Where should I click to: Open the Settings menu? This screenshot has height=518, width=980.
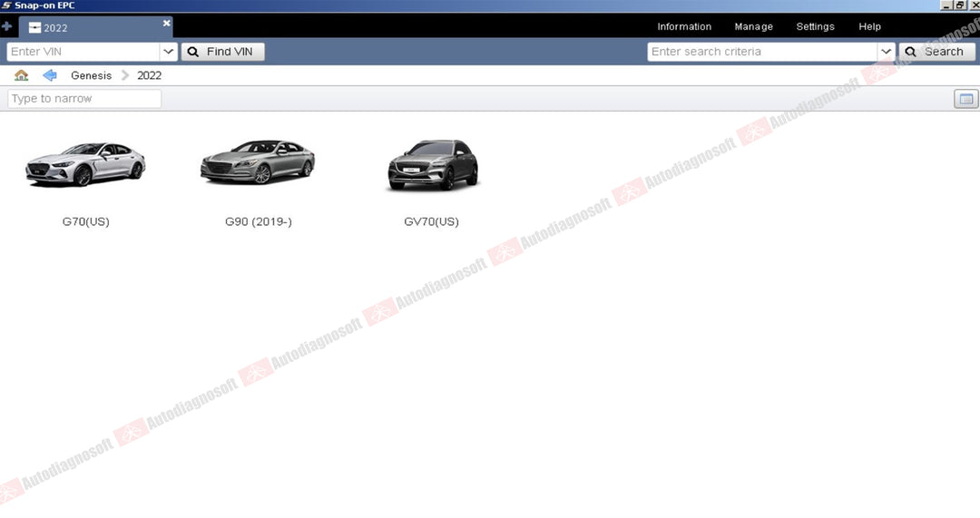pyautogui.click(x=815, y=26)
